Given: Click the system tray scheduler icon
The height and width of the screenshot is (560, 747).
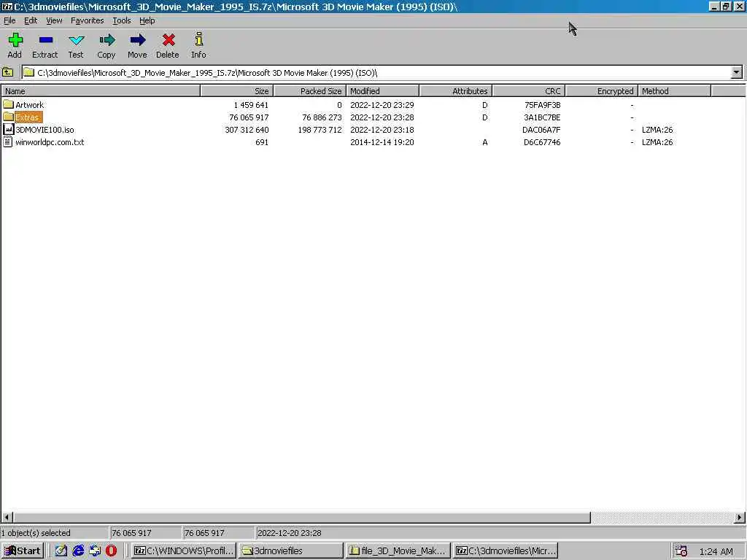Looking at the screenshot, I should 681,551.
